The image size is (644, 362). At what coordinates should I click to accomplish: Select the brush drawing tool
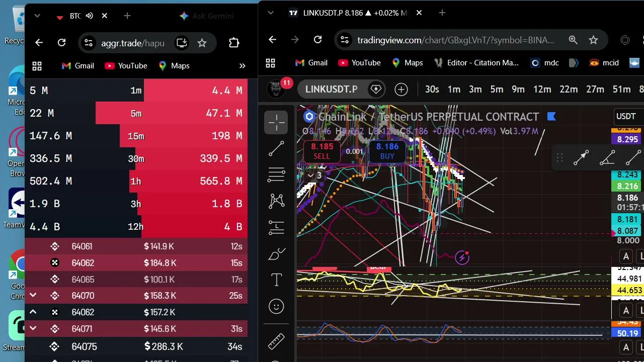point(276,254)
